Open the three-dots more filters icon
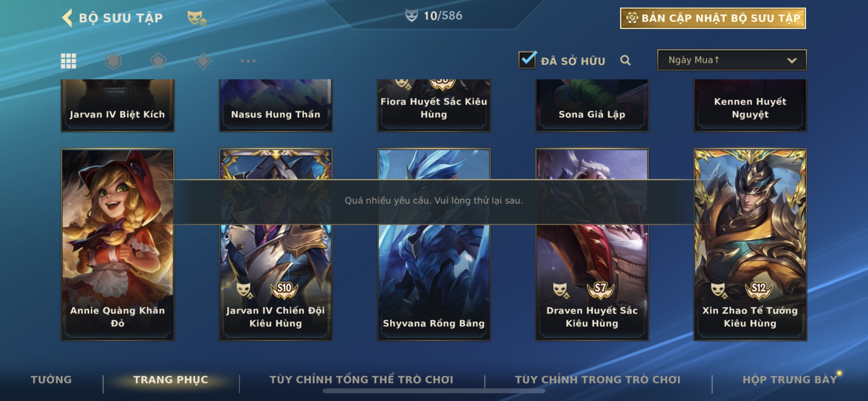This screenshot has height=401, width=868. [x=248, y=61]
